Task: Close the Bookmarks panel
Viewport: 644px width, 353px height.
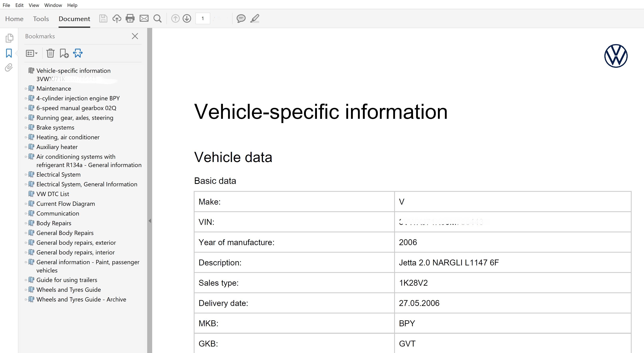Action: coord(135,36)
